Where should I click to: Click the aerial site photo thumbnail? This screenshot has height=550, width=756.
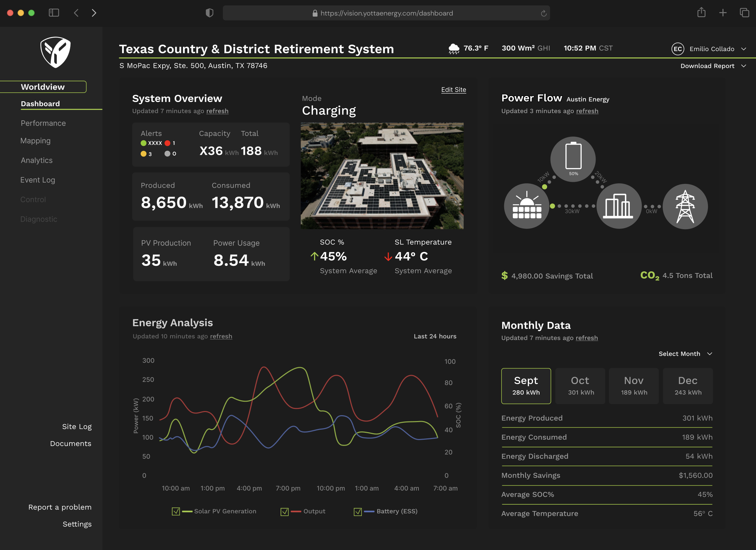(x=382, y=176)
